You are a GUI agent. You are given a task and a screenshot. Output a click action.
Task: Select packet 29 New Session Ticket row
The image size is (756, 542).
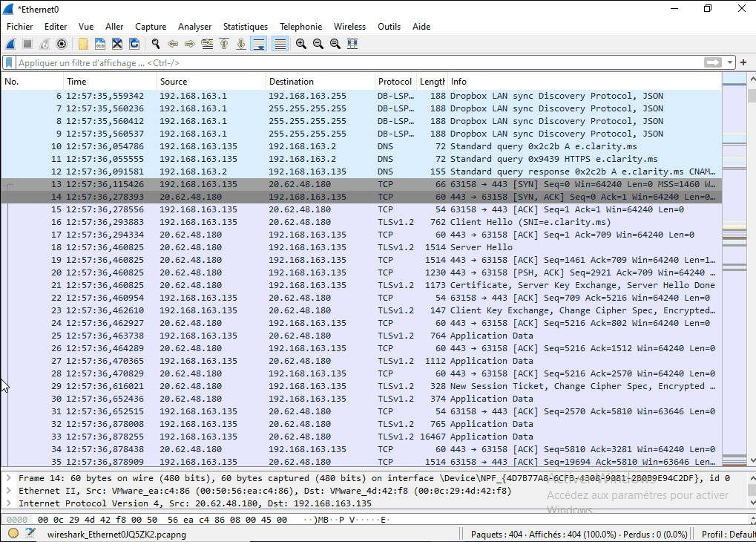pyautogui.click(x=361, y=386)
